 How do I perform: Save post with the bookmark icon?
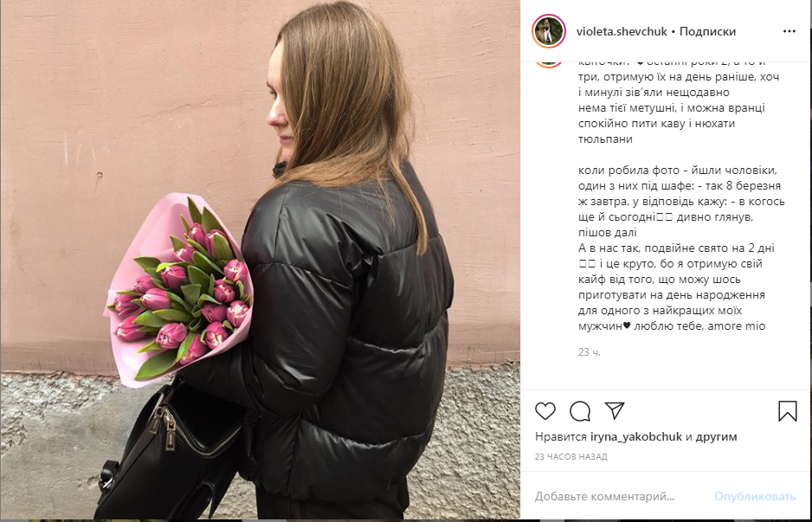pos(787,411)
